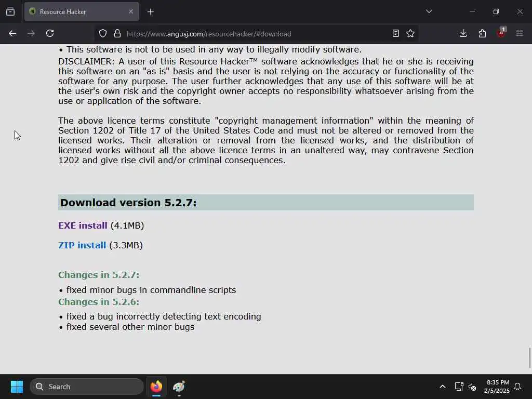Click the "(4.1MB)" size text

click(x=127, y=225)
